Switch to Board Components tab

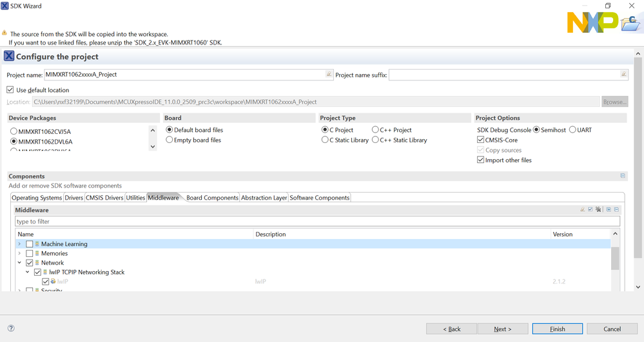point(212,198)
